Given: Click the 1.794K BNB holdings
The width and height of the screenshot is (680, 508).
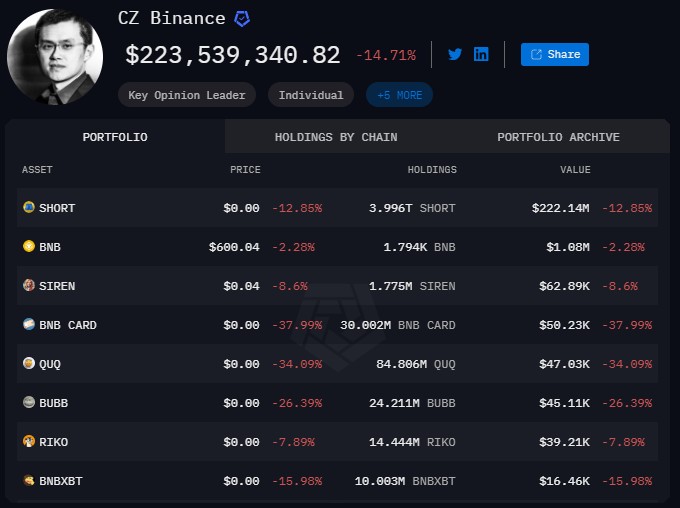Looking at the screenshot, I should click(x=419, y=247).
